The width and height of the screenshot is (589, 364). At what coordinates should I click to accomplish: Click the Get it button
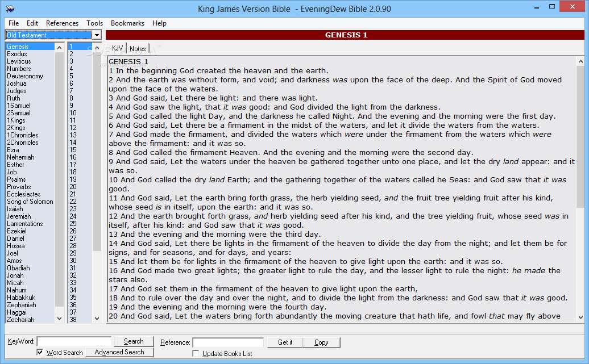coord(285,342)
